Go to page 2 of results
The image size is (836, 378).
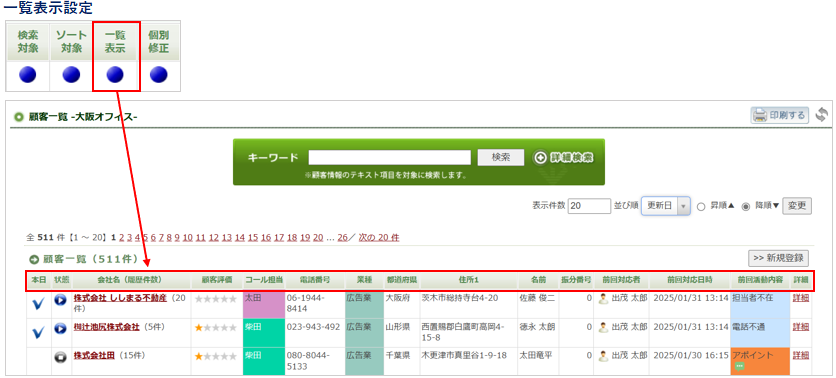pyautogui.click(x=122, y=237)
